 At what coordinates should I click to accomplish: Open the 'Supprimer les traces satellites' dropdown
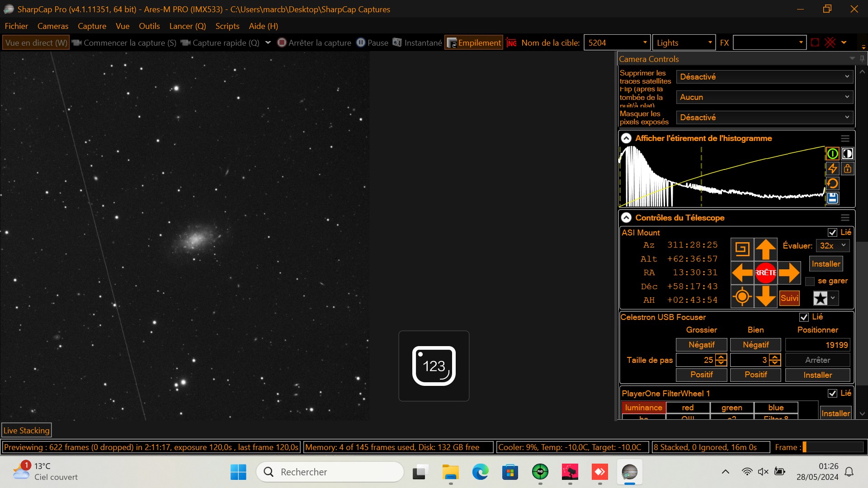764,77
